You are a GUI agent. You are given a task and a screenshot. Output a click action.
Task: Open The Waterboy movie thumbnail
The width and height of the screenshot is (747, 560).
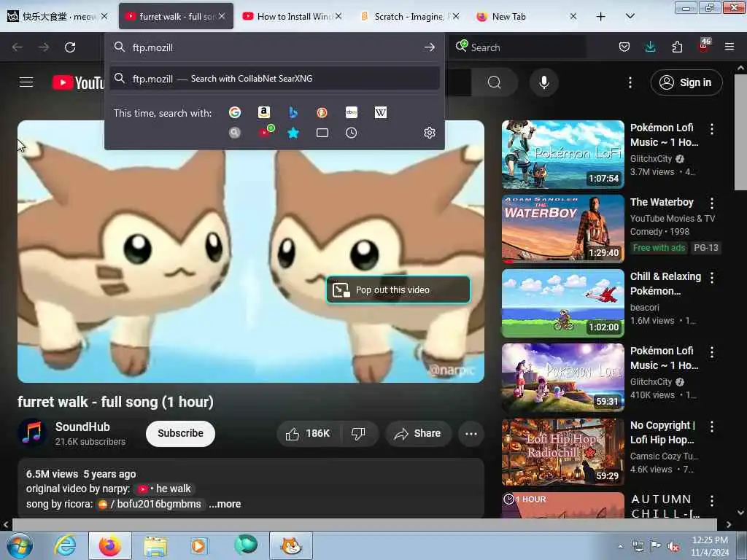coord(562,229)
